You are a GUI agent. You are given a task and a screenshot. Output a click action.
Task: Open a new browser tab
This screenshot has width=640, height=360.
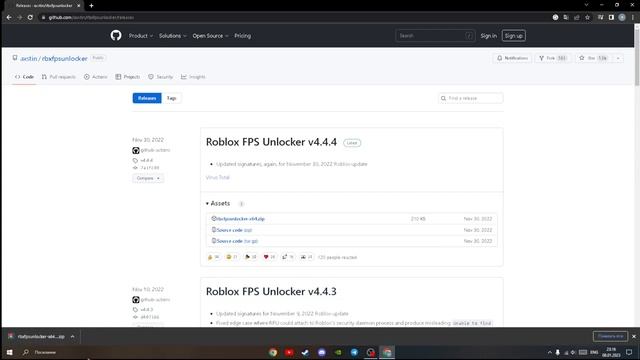click(x=91, y=6)
